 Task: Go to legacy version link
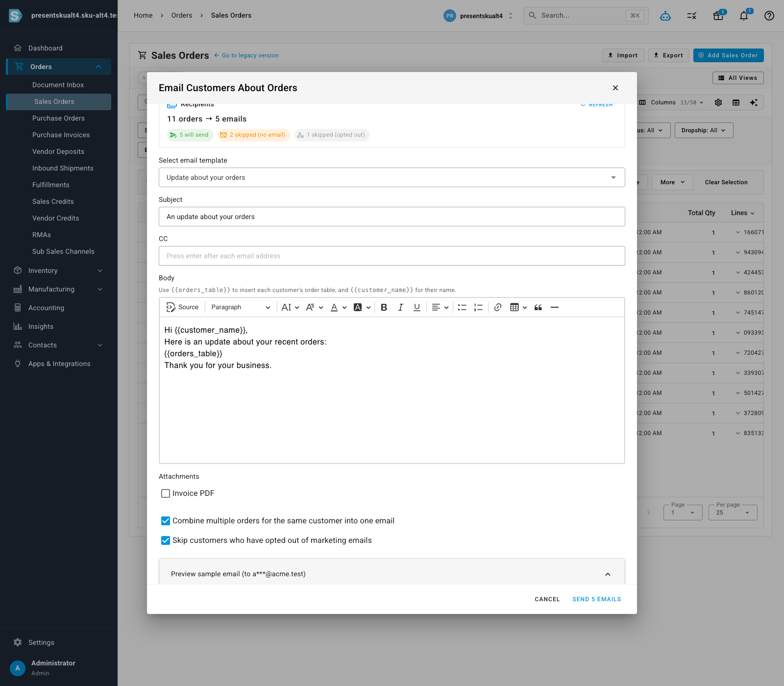[x=246, y=55]
